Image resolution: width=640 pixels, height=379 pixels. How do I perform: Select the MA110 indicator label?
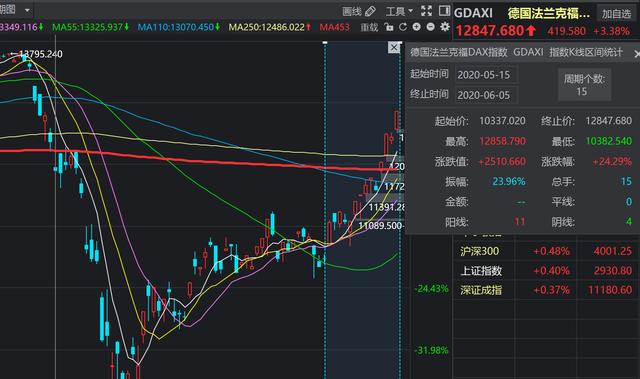click(179, 27)
